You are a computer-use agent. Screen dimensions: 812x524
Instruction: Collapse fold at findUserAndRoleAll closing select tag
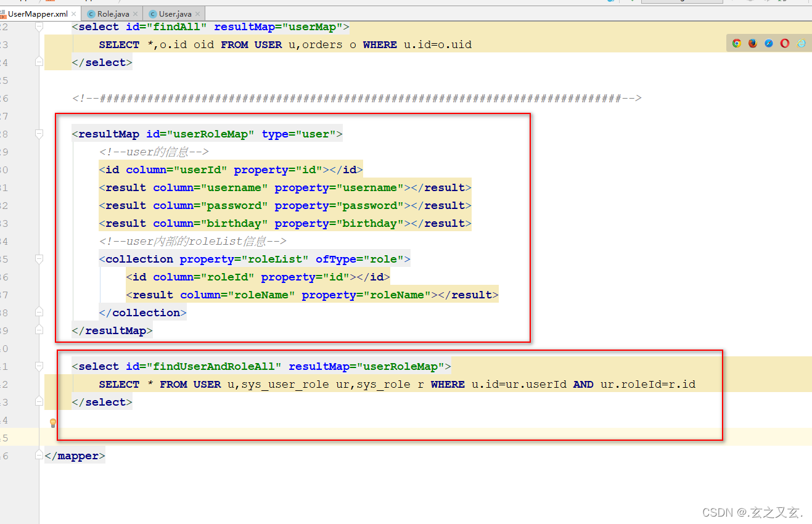click(39, 401)
